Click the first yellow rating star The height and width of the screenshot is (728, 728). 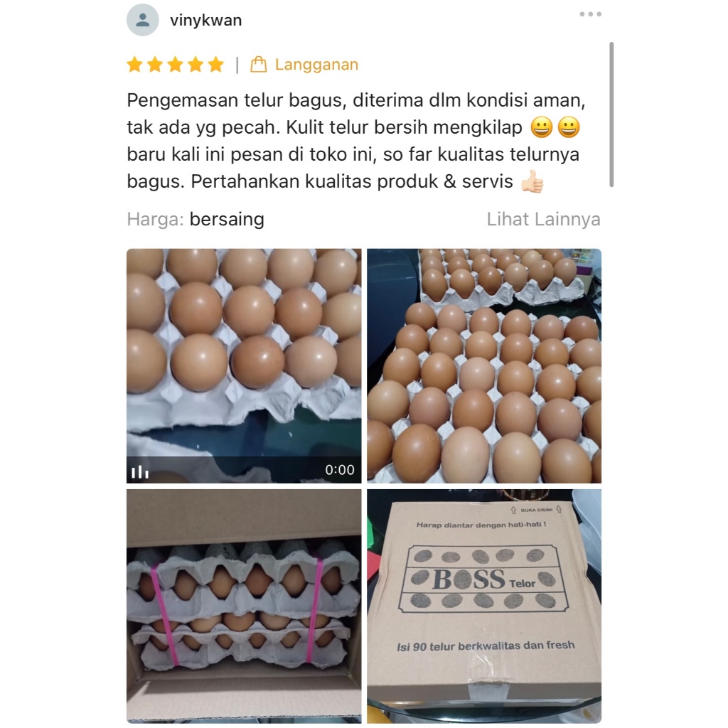point(134,65)
